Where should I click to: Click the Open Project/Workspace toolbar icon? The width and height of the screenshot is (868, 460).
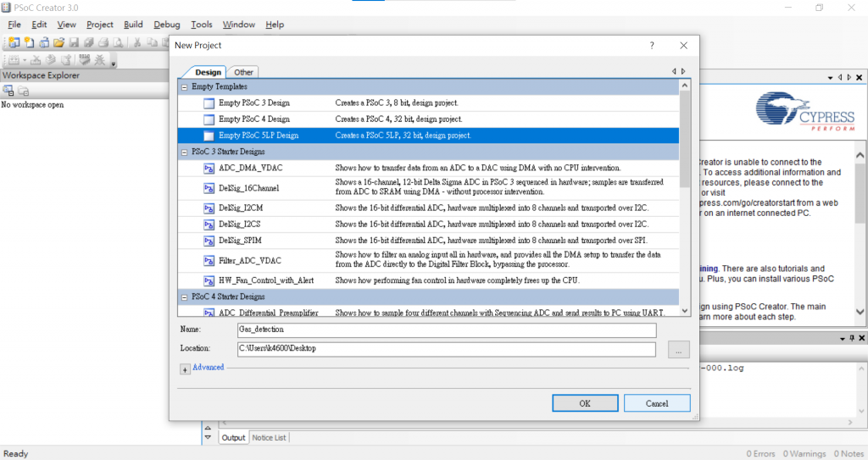click(x=44, y=42)
